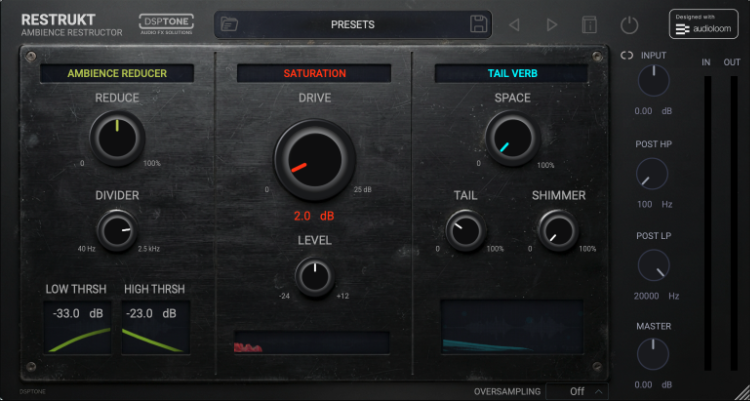Open the Oversampling dropdown

click(577, 391)
